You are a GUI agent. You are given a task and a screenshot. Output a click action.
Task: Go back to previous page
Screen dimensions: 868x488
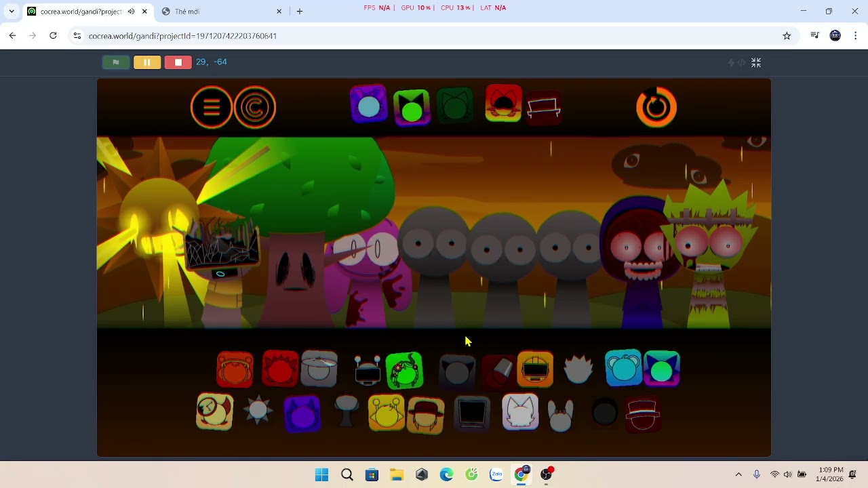tap(12, 36)
